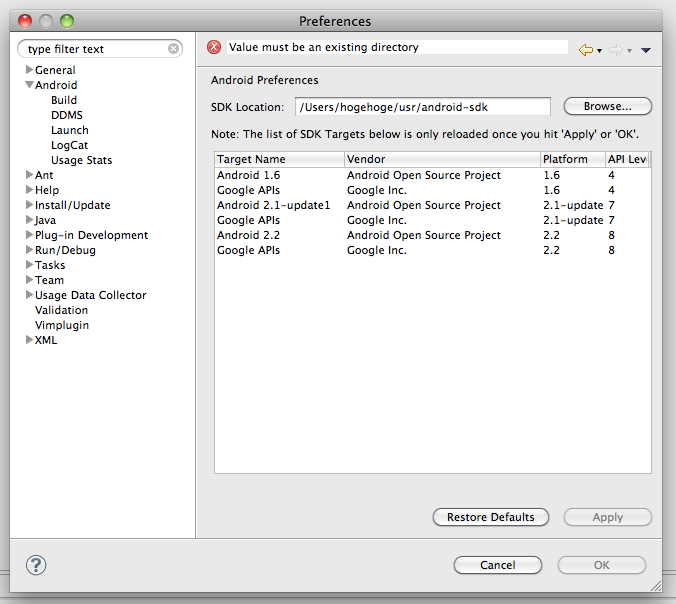Select the DDMS preference page

[x=67, y=115]
